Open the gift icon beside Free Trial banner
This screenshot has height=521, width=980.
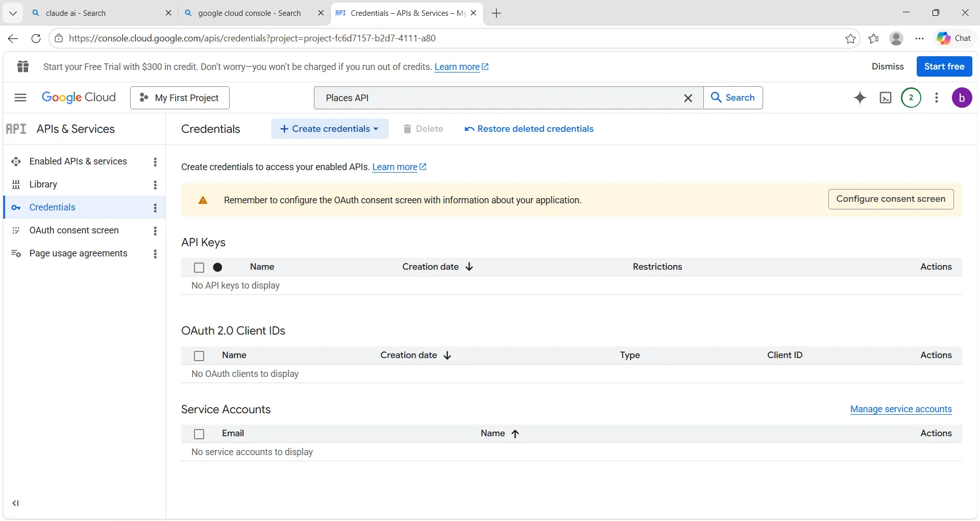[23, 66]
